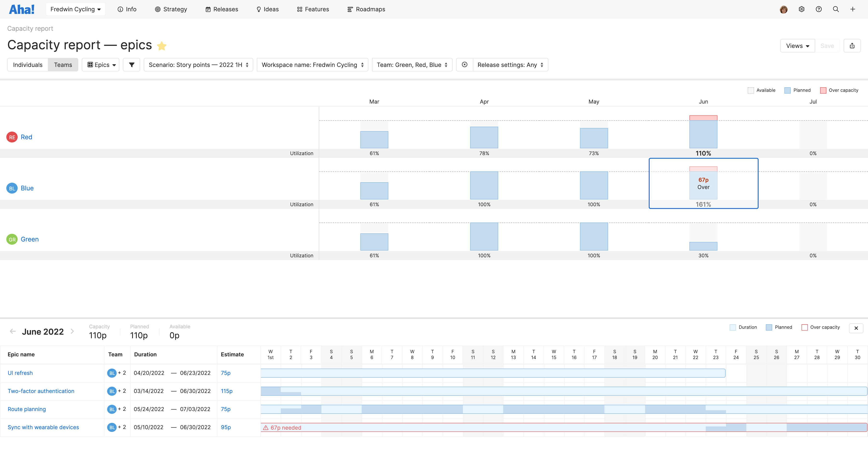Open the Scenario: Story points selector

pyautogui.click(x=198, y=64)
